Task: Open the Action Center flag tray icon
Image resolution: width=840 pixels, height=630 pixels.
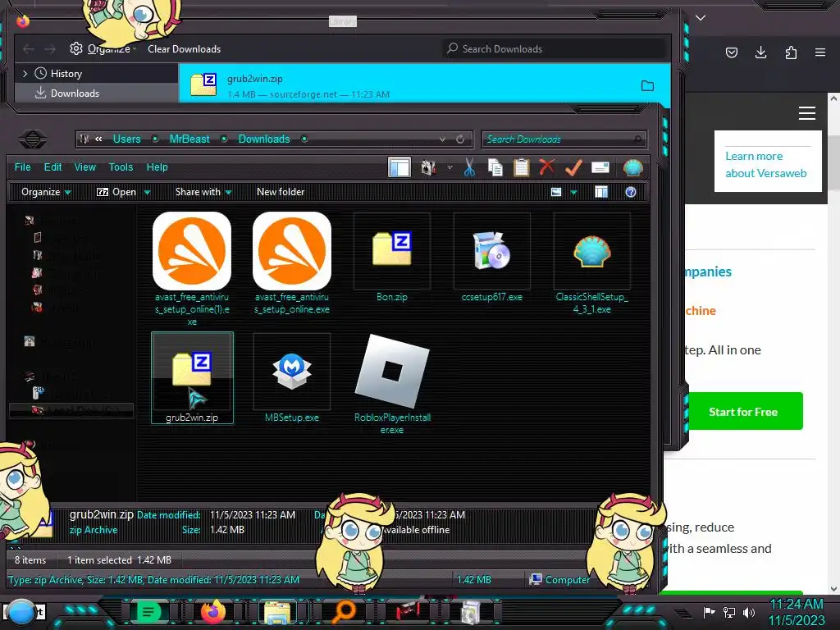Action: (709, 612)
